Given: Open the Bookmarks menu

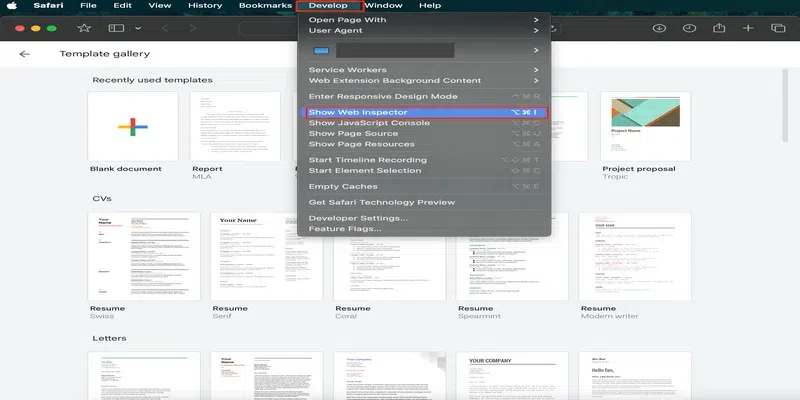Looking at the screenshot, I should tap(265, 6).
